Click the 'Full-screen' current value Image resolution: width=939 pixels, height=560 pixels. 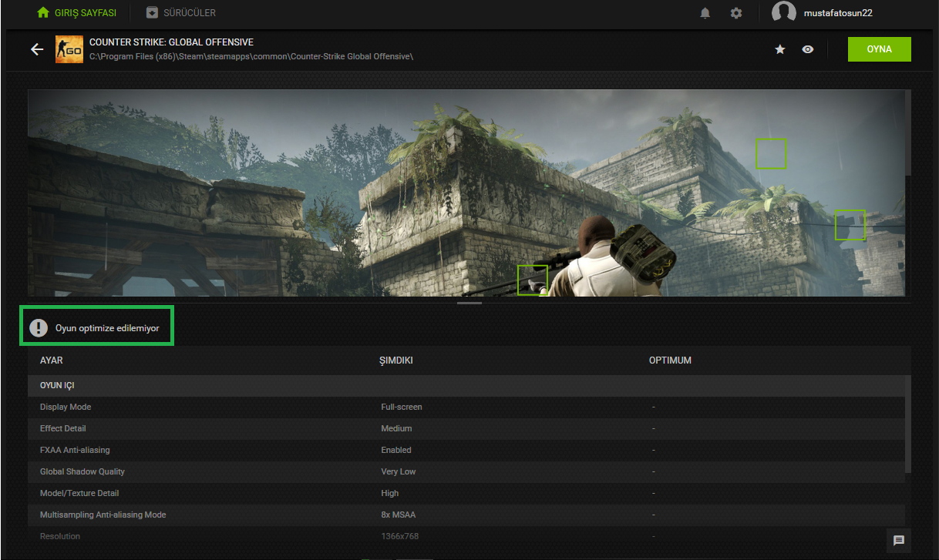402,407
